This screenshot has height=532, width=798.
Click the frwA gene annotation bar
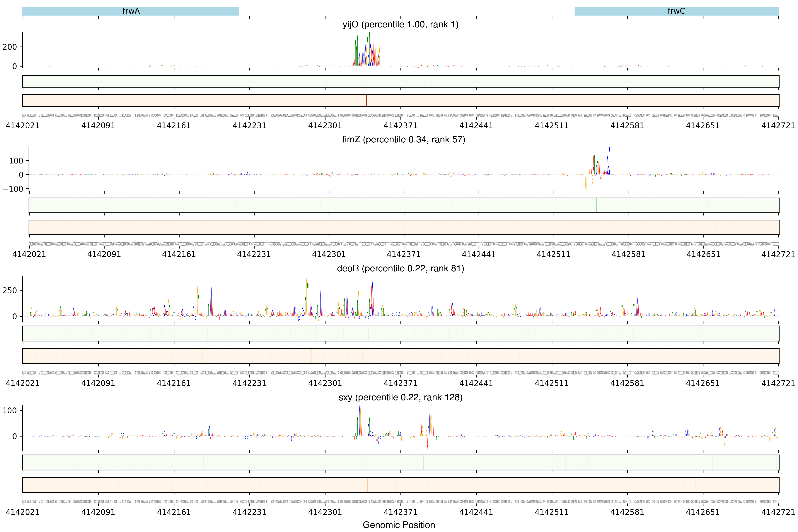(x=131, y=11)
